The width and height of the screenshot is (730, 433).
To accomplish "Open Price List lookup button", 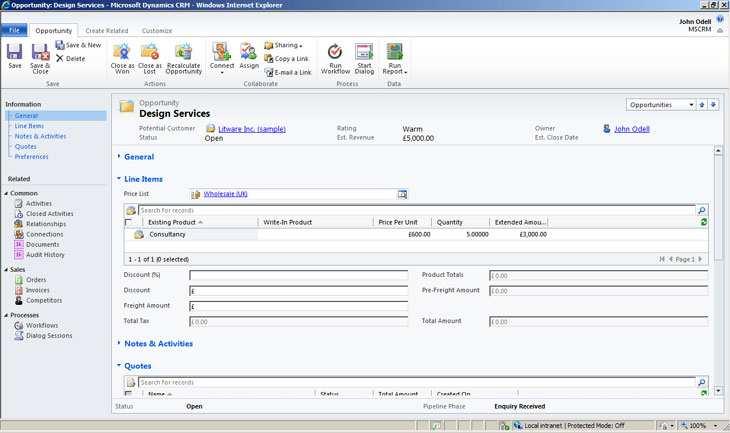I will (x=402, y=194).
